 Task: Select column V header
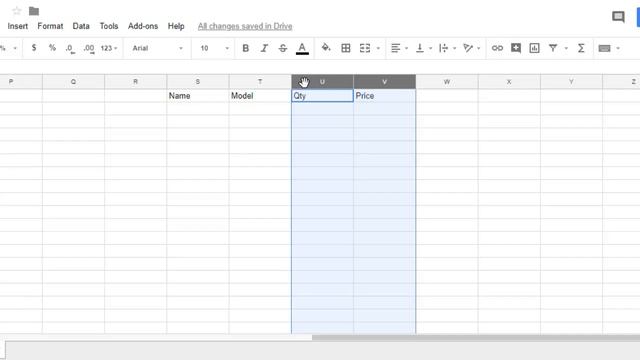(384, 82)
